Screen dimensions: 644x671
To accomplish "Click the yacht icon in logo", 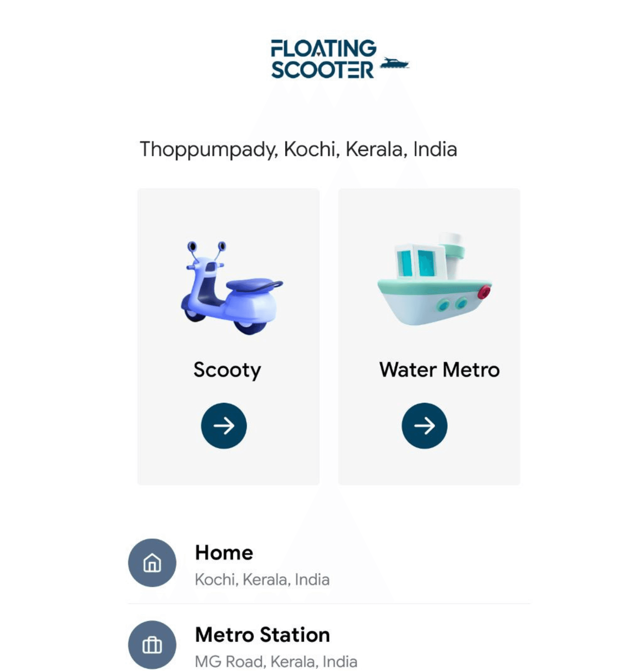I will tap(394, 63).
